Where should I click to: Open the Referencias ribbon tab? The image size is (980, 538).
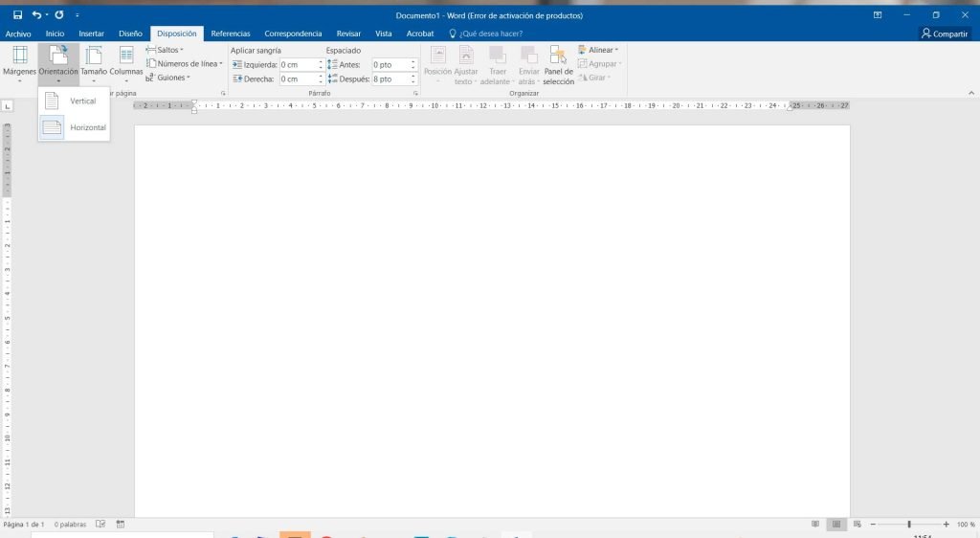coord(231,34)
